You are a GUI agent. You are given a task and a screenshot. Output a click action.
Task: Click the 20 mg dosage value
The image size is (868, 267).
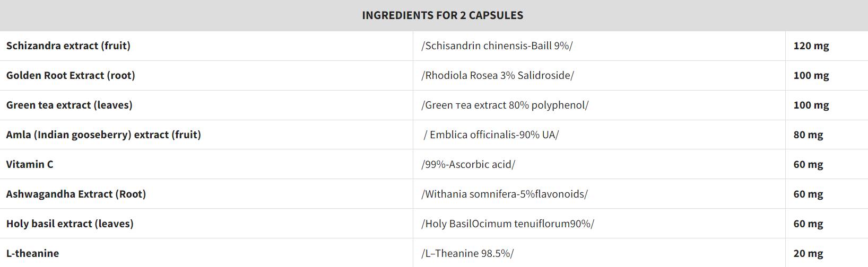pyautogui.click(x=808, y=253)
